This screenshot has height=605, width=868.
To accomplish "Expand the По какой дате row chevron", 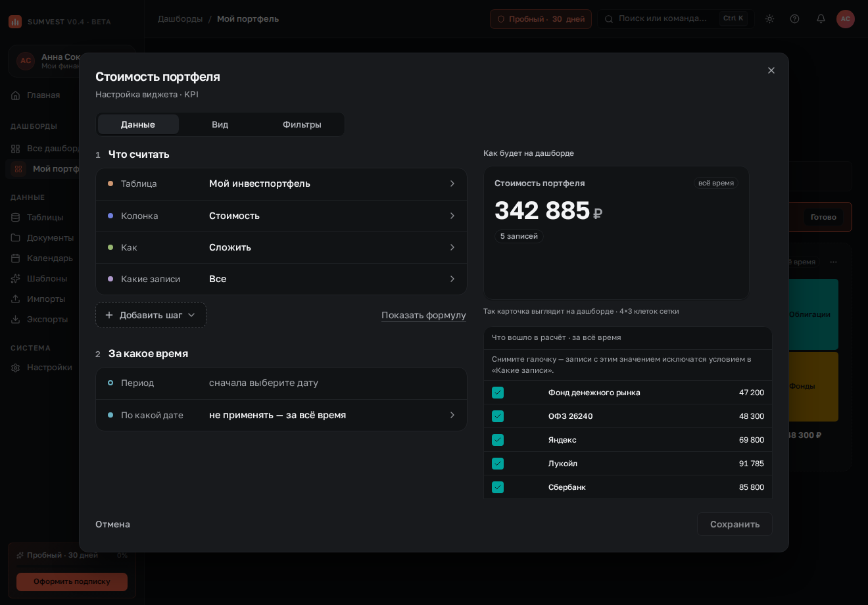I will pyautogui.click(x=452, y=415).
